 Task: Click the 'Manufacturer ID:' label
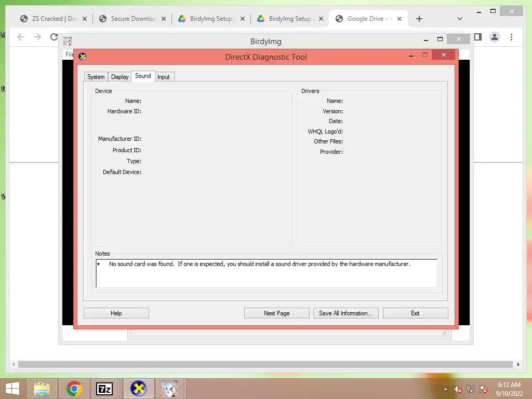click(119, 139)
